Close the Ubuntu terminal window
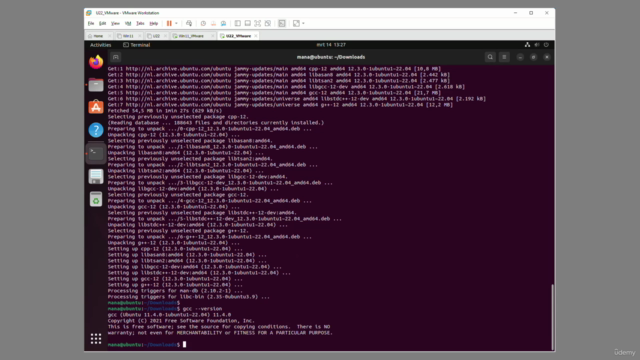Screen dimensions: 640x360 (547, 57)
